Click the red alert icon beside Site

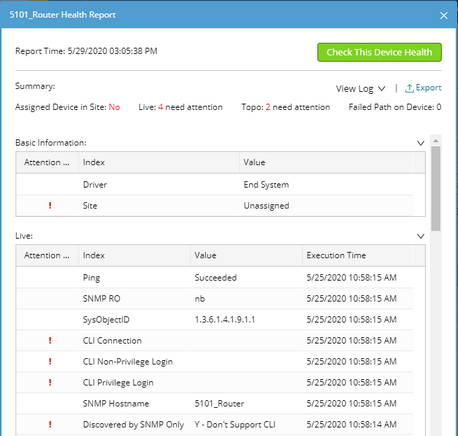[x=50, y=205]
